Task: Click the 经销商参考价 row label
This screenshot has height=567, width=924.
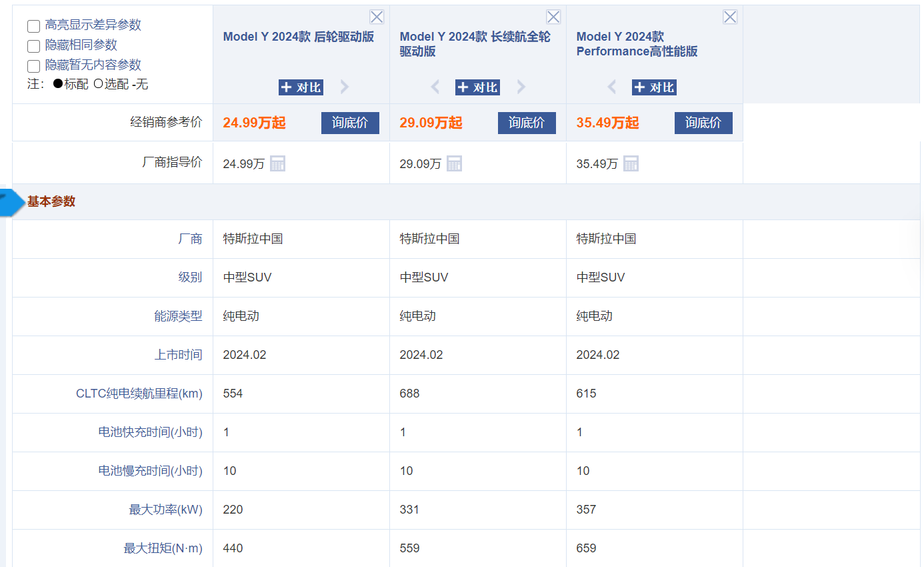Action: pyautogui.click(x=166, y=122)
